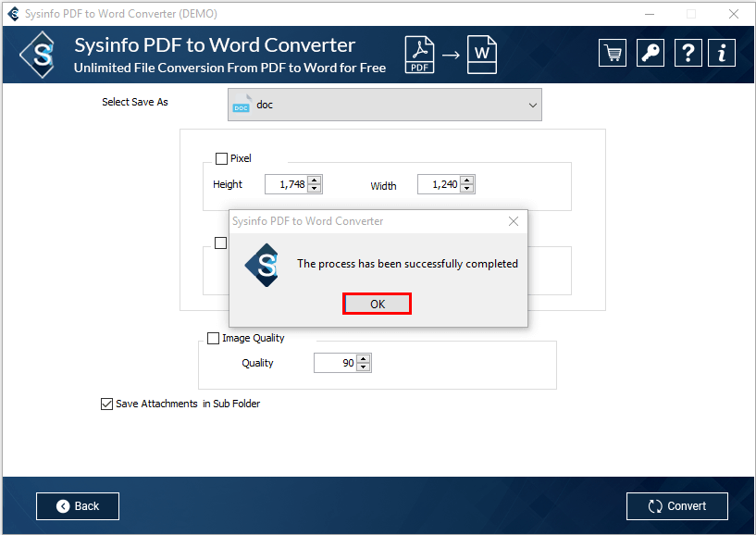
Task: Toggle the Image Quality checkbox
Action: [213, 338]
